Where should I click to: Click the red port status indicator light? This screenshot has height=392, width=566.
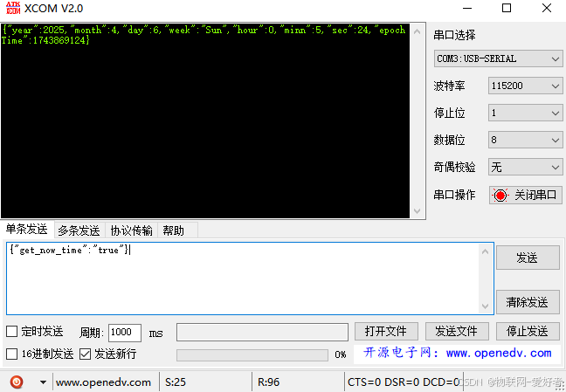(500, 196)
